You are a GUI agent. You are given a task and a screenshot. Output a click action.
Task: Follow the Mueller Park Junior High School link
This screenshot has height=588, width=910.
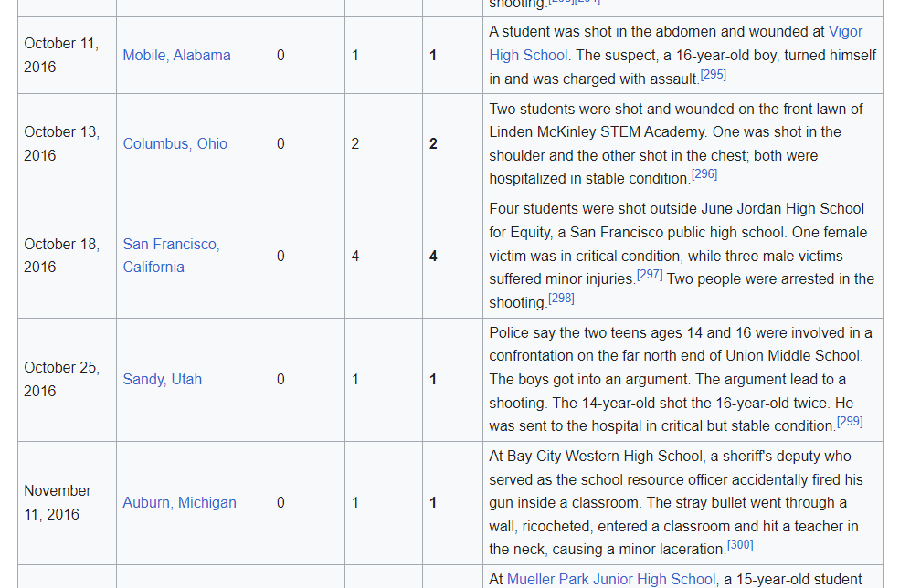pos(611,579)
